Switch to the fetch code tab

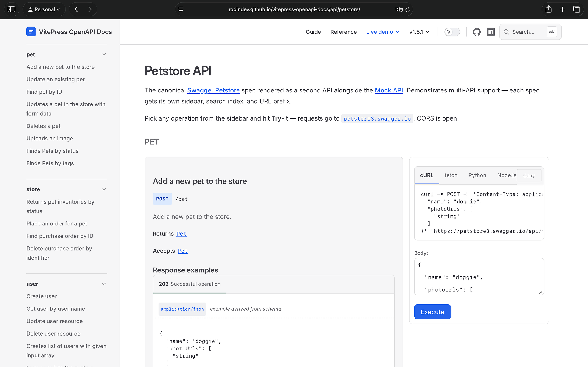[451, 175]
